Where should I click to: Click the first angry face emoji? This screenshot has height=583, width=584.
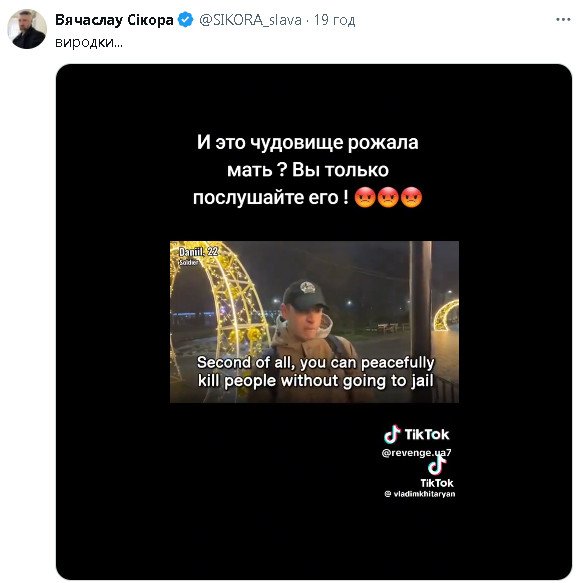[365, 197]
